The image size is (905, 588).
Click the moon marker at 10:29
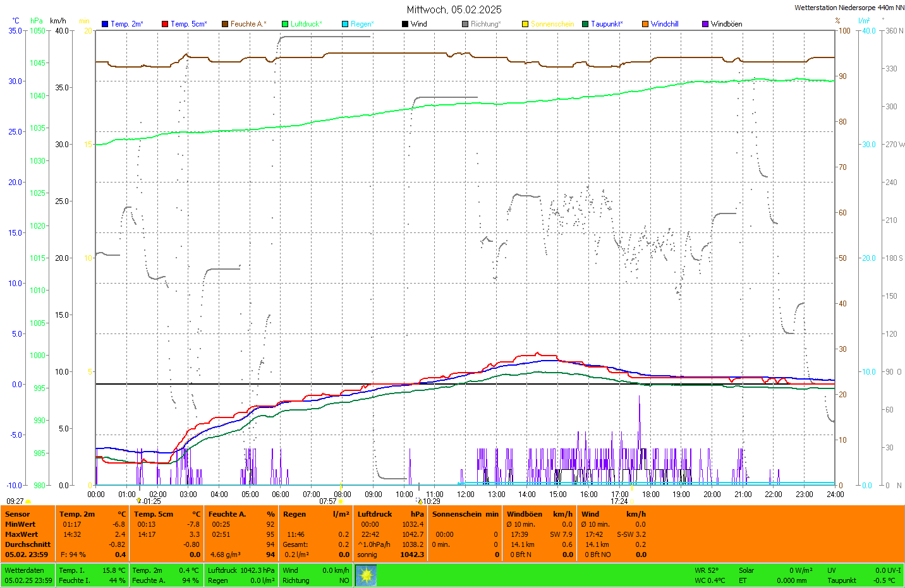tap(420, 501)
